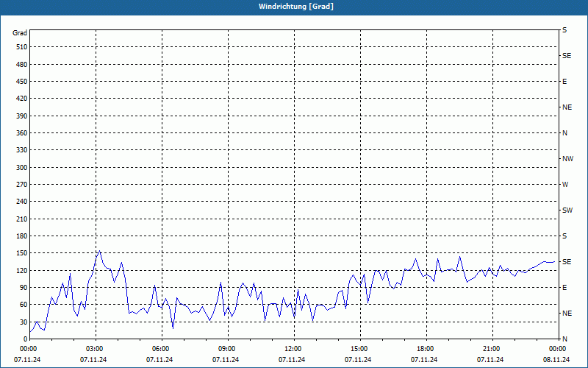Select the NW compass label on the right axis
Image resolution: width=588 pixels, height=368 pixels.
pyautogui.click(x=567, y=159)
